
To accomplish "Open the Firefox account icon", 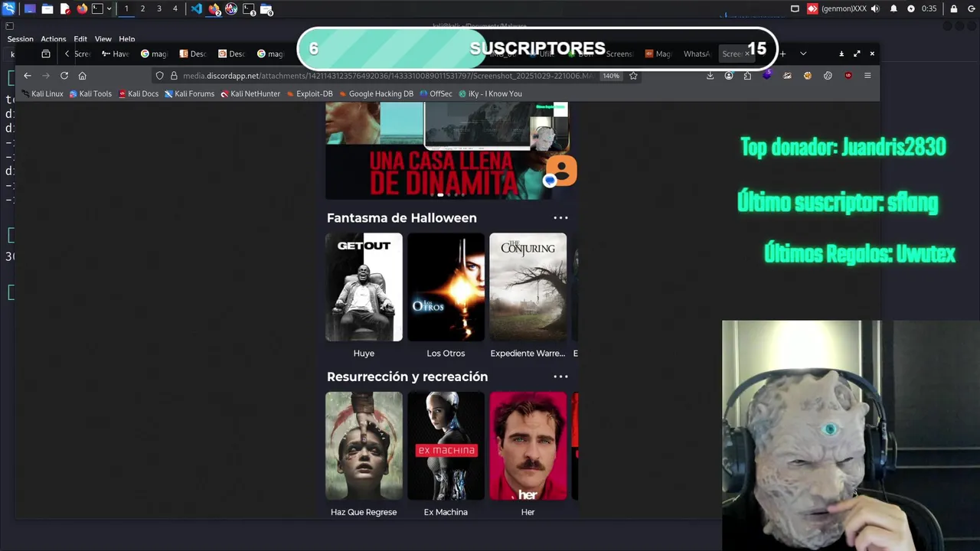I will (x=729, y=76).
